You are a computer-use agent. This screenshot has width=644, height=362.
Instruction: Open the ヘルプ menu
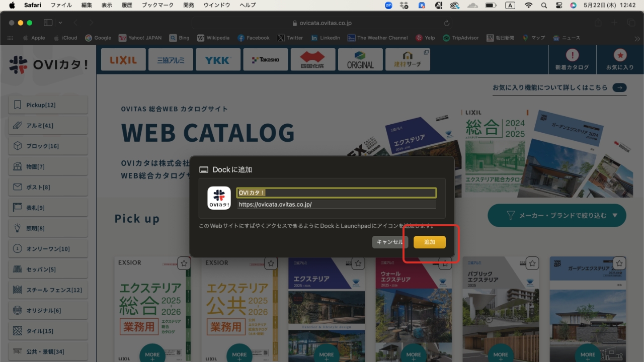(x=248, y=5)
